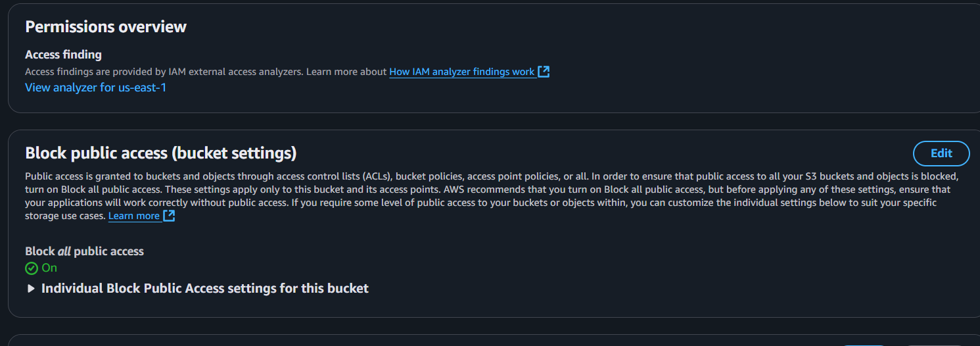Select the Permissions overview heading
Image resolution: width=980 pixels, height=346 pixels.
coord(106,27)
